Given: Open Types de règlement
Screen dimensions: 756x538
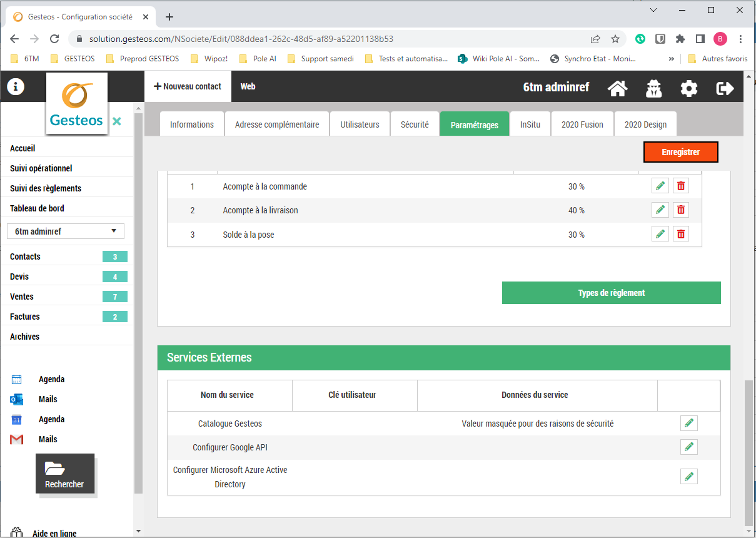Looking at the screenshot, I should (611, 293).
